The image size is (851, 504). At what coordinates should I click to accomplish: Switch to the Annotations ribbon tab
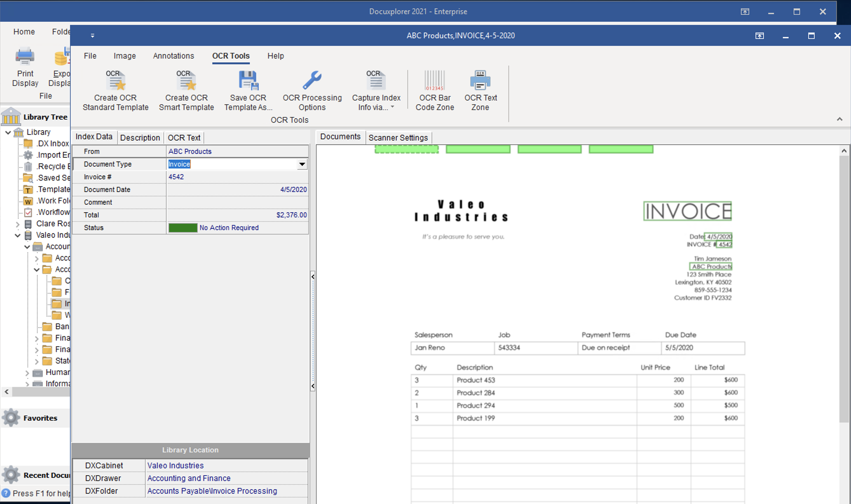coord(174,56)
